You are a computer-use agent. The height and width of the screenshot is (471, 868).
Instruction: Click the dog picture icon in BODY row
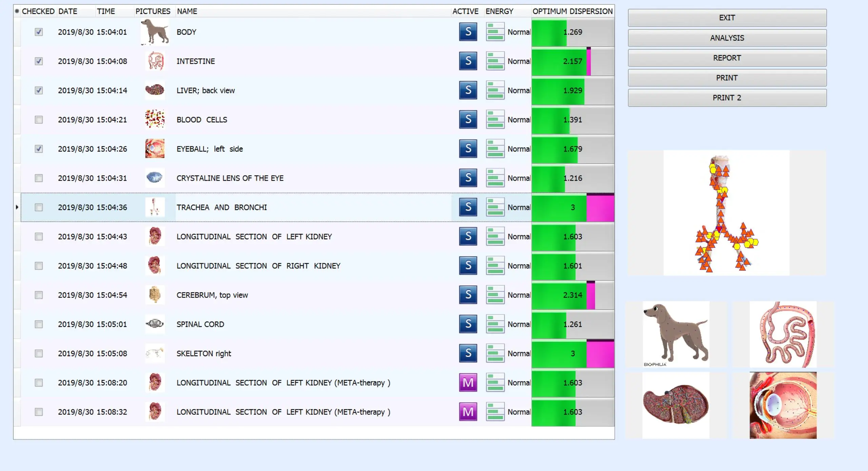[x=155, y=32]
